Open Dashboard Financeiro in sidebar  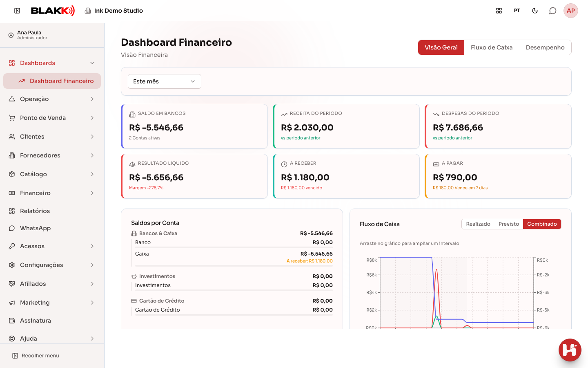[52, 81]
